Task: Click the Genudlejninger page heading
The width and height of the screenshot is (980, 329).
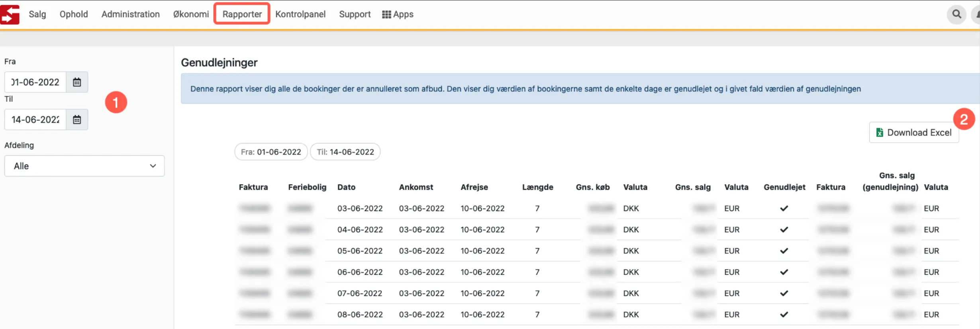Action: 219,63
